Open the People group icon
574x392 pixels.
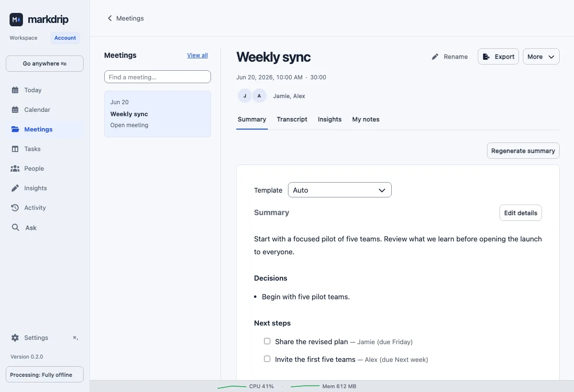coord(15,168)
